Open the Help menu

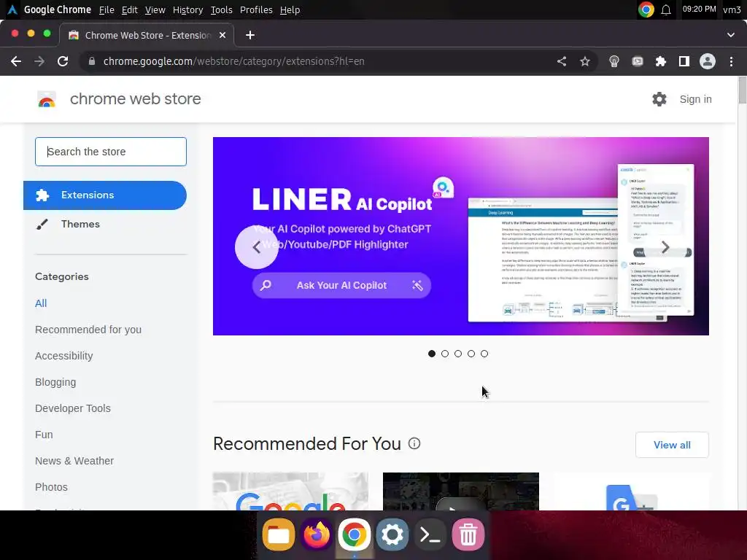coord(290,9)
